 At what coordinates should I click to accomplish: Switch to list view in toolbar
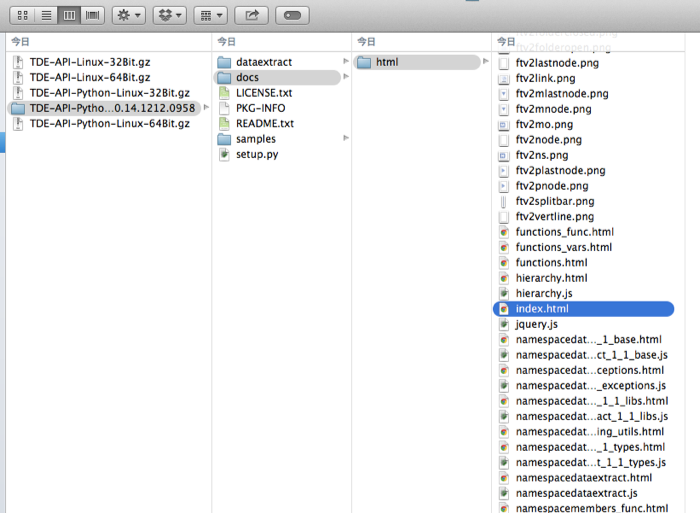click(46, 16)
